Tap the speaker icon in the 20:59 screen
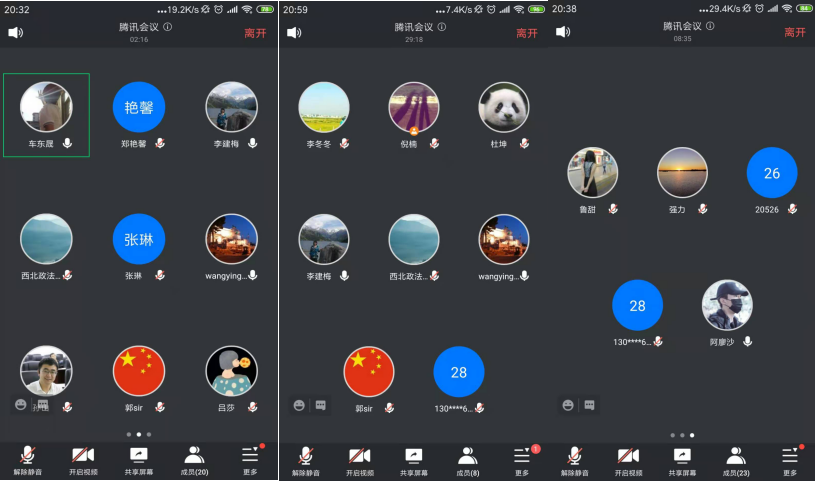Image resolution: width=815 pixels, height=482 pixels. 294,33
